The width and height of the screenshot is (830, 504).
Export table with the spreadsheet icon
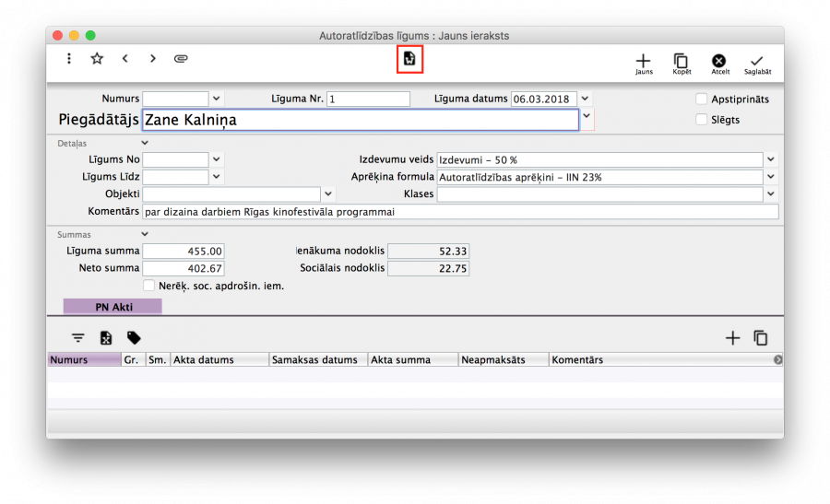[x=106, y=338]
